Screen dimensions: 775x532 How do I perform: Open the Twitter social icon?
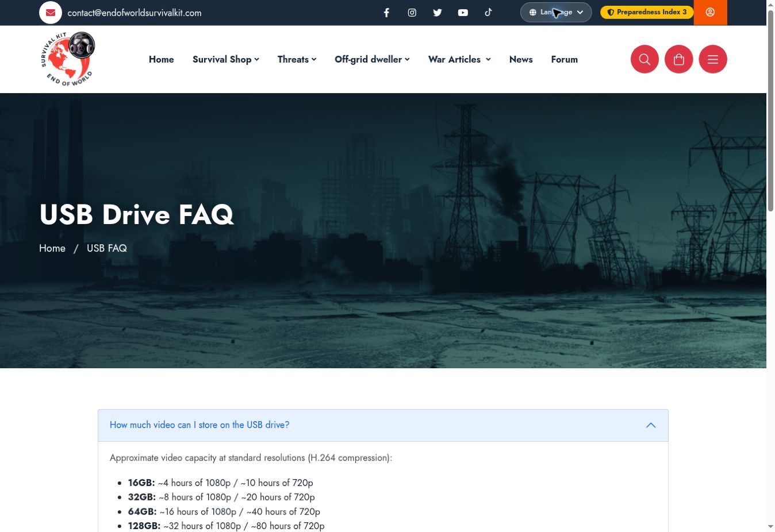tap(438, 13)
